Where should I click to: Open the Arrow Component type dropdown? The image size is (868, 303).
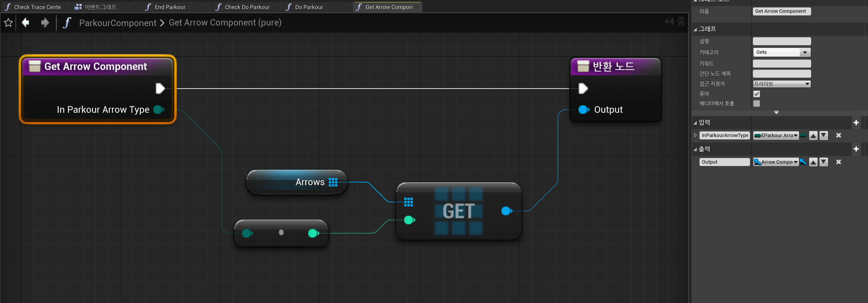click(776, 162)
